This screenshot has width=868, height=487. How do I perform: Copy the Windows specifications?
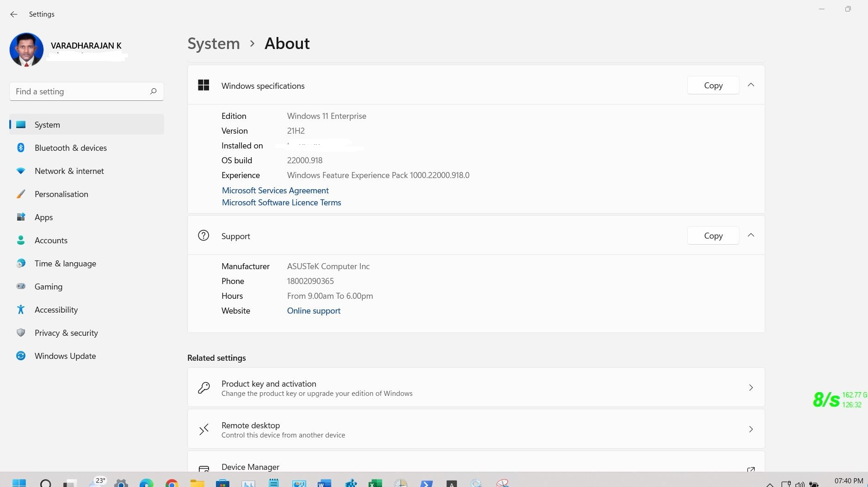(713, 85)
